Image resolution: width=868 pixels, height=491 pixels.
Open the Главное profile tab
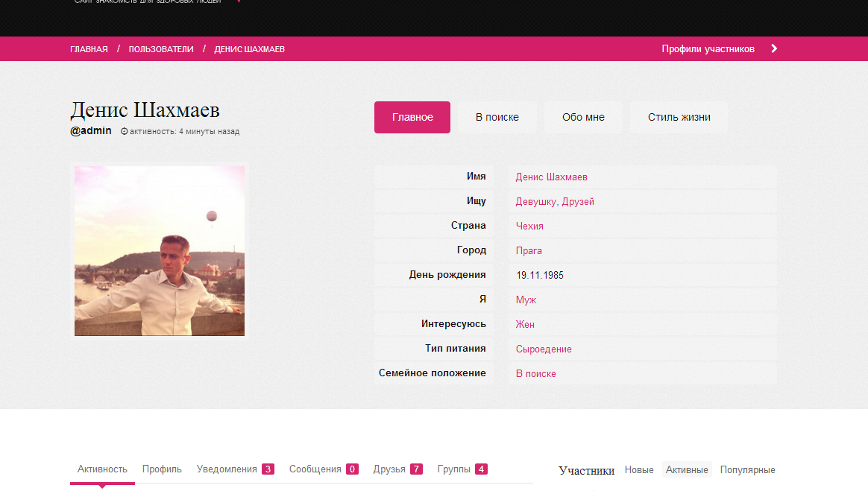point(412,118)
